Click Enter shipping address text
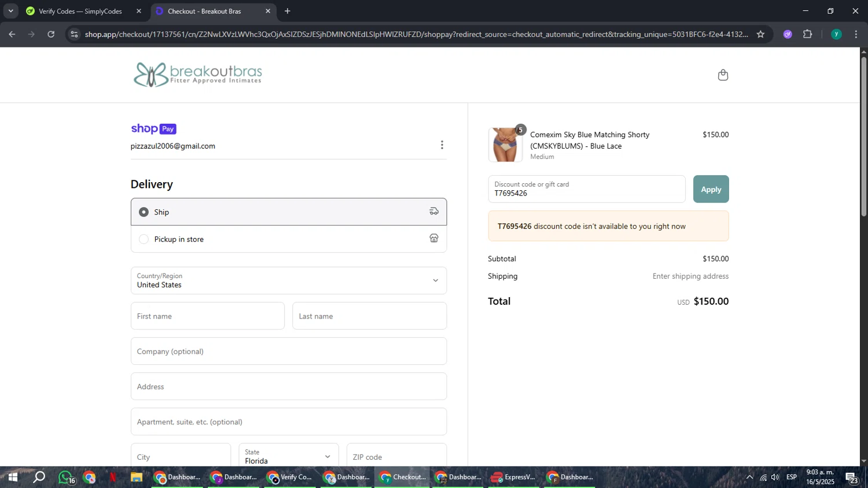This screenshot has height=488, width=868. coord(690,276)
